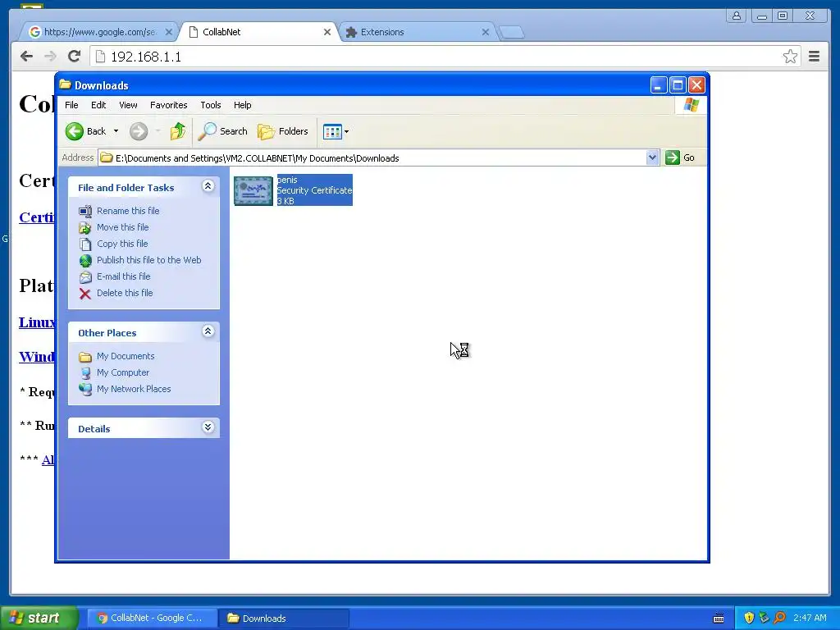The height and width of the screenshot is (630, 840).
Task: Open the Tools menu
Action: click(211, 105)
